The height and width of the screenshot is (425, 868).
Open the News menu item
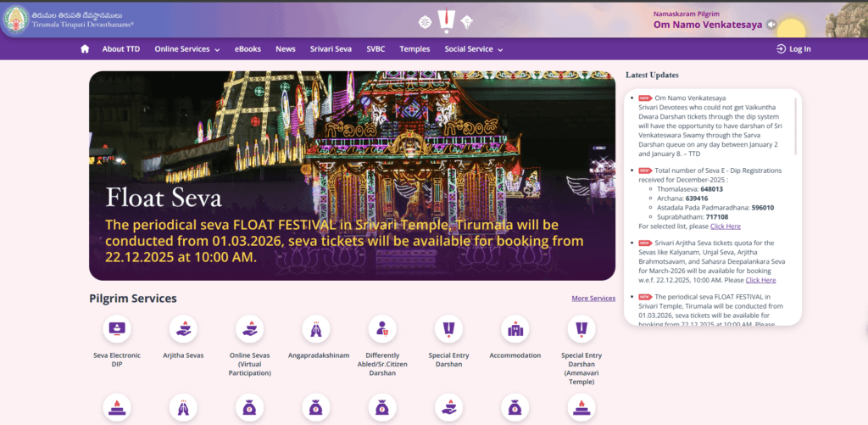(x=286, y=48)
